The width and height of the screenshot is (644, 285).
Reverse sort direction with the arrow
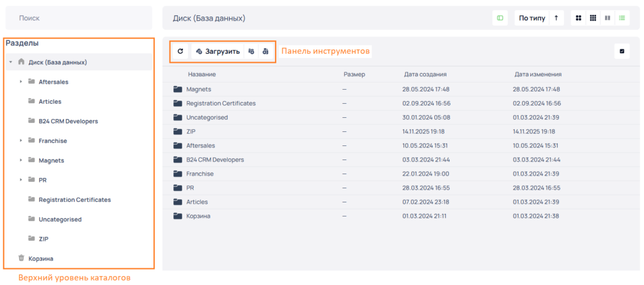(x=556, y=18)
